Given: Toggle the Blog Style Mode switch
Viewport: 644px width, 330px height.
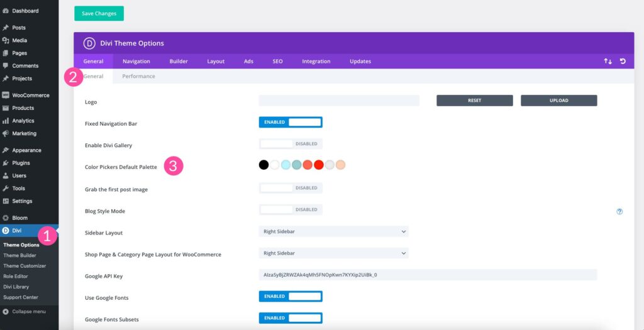Looking at the screenshot, I should tap(291, 210).
